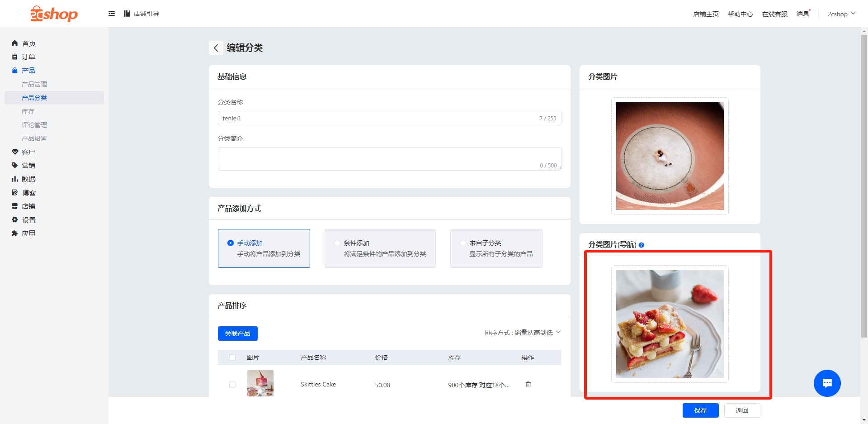
Task: Click help icon next to 分类图片(导航)
Action: coord(641,245)
